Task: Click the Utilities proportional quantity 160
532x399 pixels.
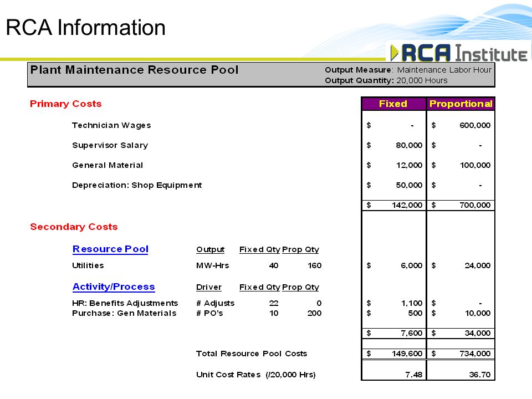Action: [315, 265]
